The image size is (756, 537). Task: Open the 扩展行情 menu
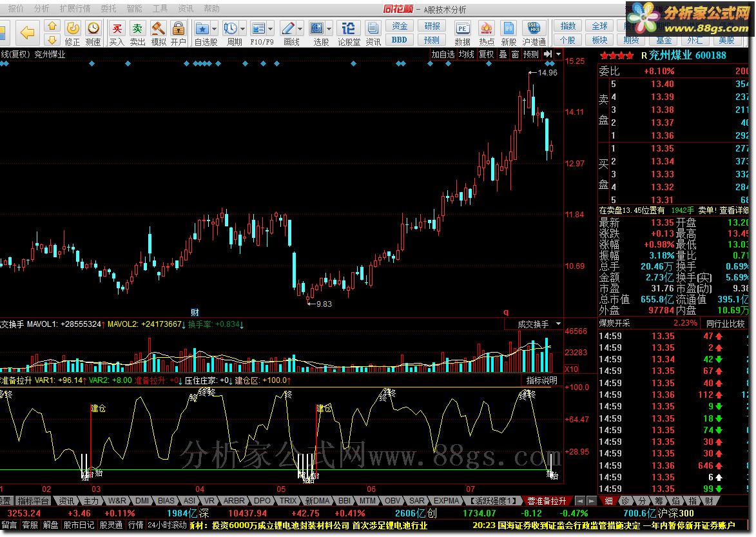[x=75, y=8]
